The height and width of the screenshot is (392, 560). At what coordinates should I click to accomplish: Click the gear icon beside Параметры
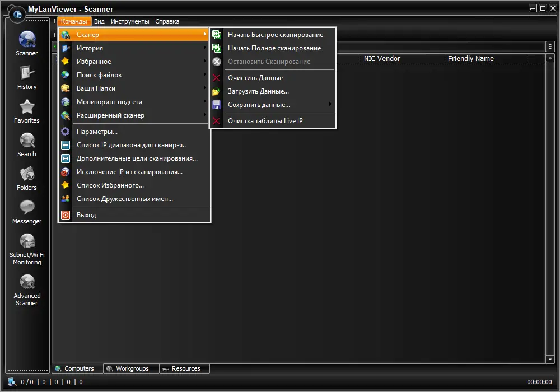tap(66, 132)
